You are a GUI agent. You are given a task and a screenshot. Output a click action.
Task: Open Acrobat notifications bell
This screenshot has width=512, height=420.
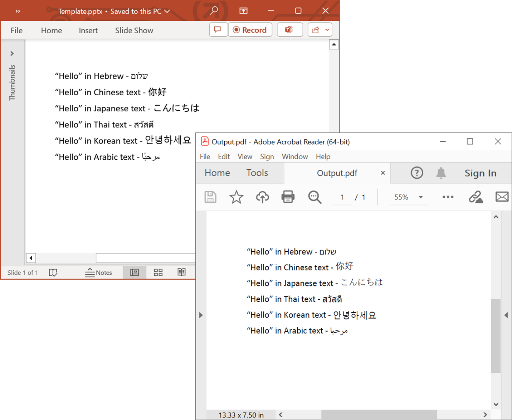coord(441,173)
